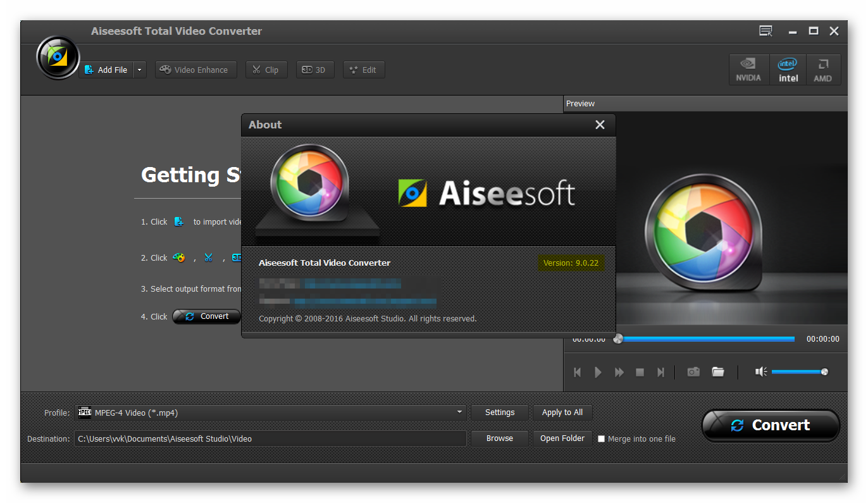Viewport: 868px width, 503px height.
Task: Click the 00:00:00 end time label
Action: (822, 339)
